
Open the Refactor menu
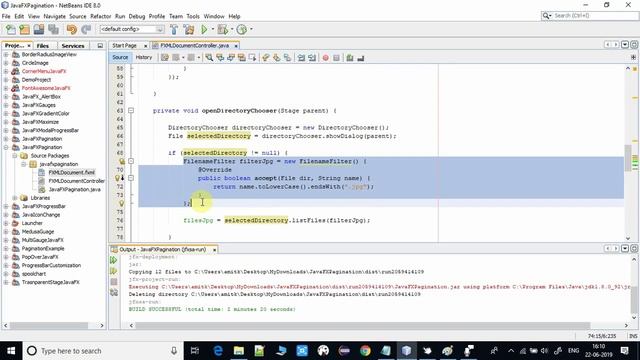tap(100, 16)
